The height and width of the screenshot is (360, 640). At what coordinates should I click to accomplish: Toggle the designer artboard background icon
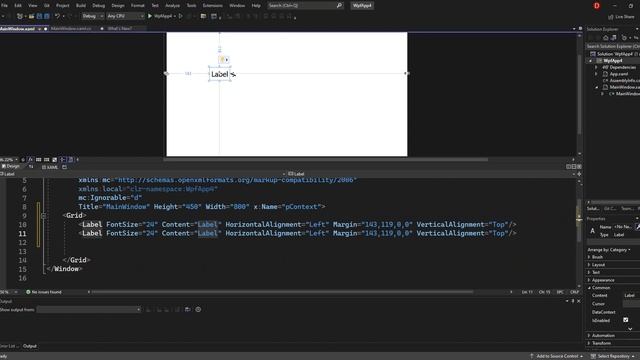pyautogui.click(x=55, y=160)
